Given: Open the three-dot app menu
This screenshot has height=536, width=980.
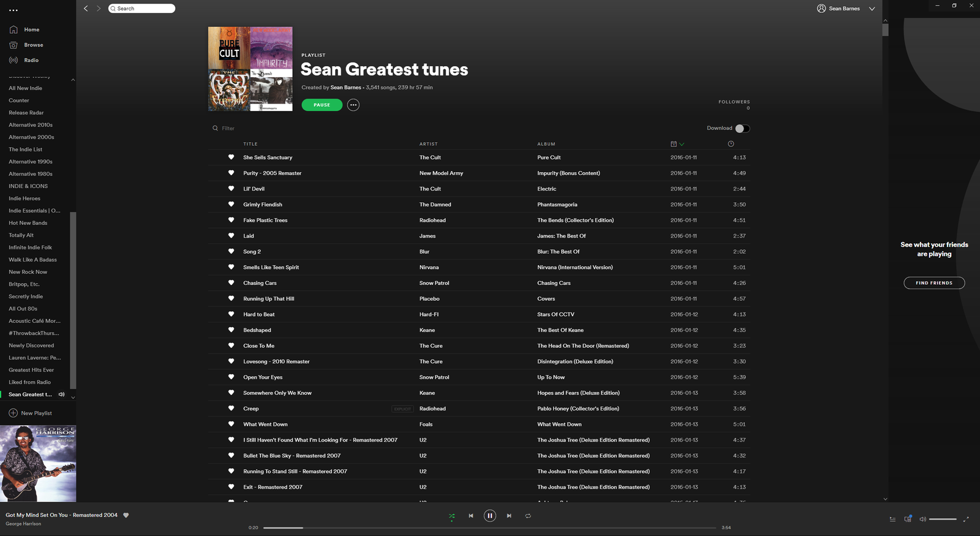Looking at the screenshot, I should 13,10.
